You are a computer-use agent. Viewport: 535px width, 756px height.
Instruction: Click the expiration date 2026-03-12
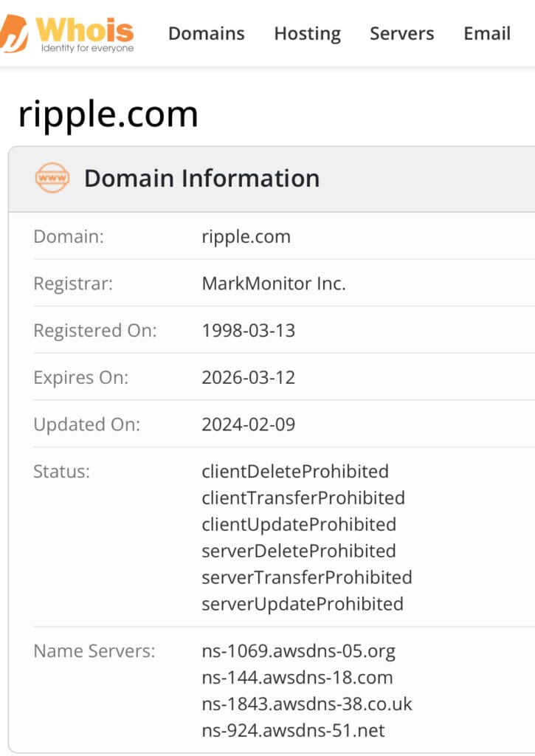pyautogui.click(x=248, y=378)
